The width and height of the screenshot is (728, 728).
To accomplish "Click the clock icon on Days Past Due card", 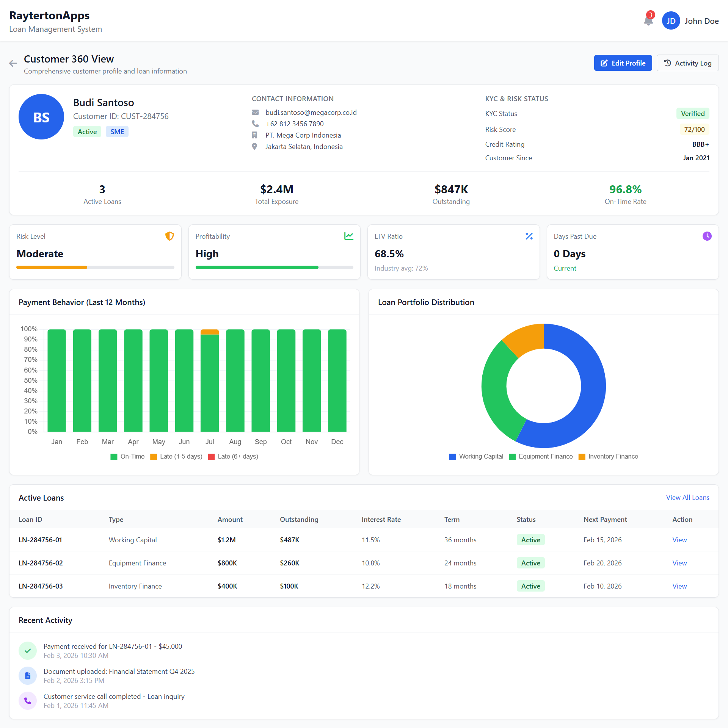I will (707, 236).
